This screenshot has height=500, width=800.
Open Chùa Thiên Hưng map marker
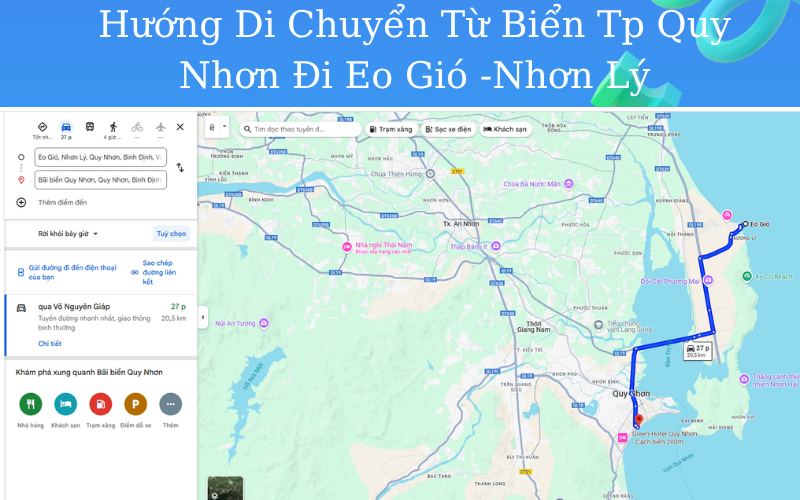click(x=430, y=174)
